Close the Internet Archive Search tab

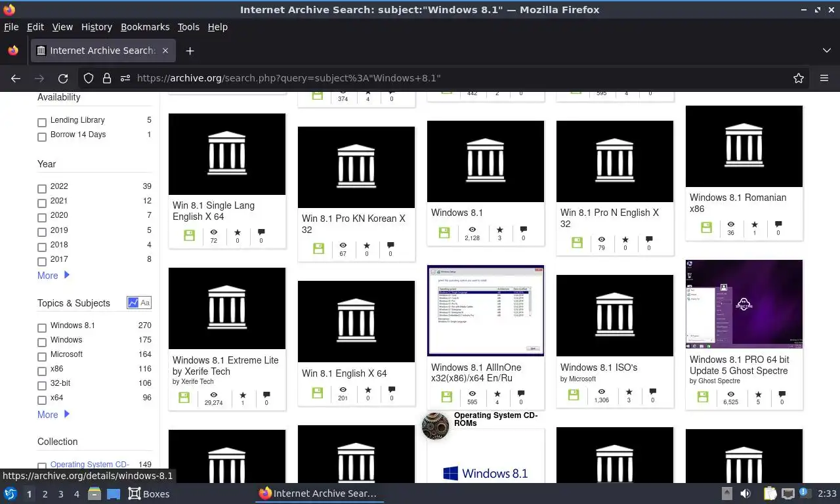(x=165, y=51)
